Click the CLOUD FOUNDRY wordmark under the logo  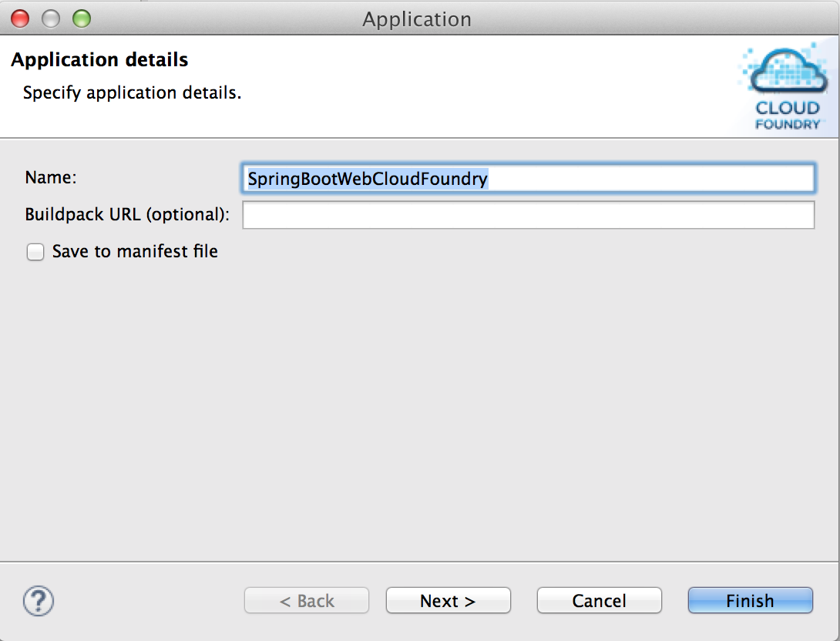(x=788, y=116)
